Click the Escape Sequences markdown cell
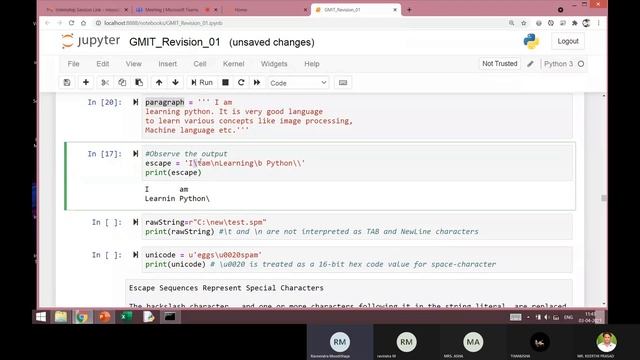Screen dimensions: 640x360 [349, 294]
